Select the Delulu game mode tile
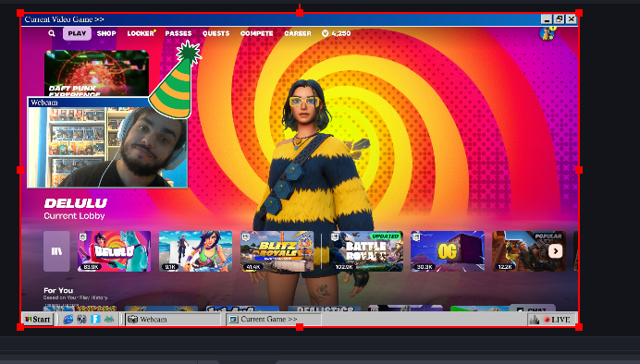This screenshot has height=364, width=640. [x=115, y=251]
